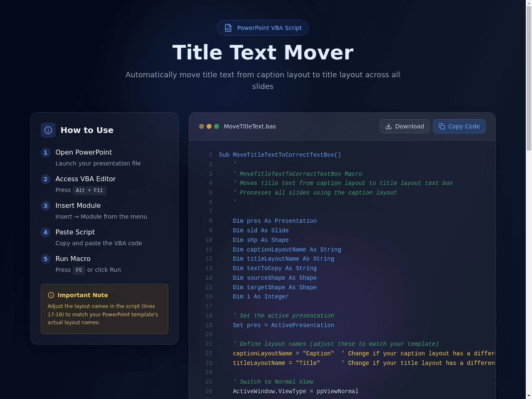Click step number 4 badge
The image size is (532, 399).
46,232
